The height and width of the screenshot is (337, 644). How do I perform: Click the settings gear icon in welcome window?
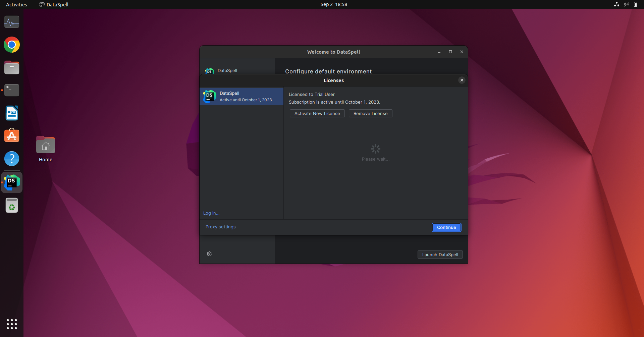pyautogui.click(x=209, y=254)
